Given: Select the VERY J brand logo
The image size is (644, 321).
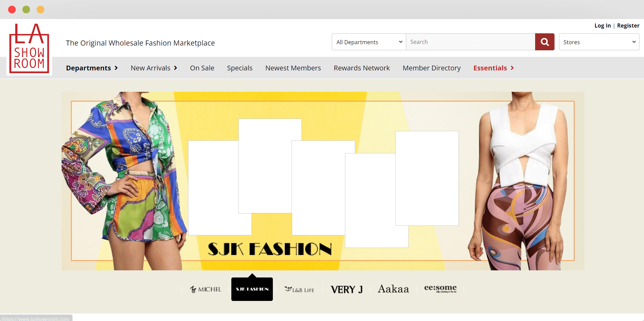Looking at the screenshot, I should (x=347, y=289).
